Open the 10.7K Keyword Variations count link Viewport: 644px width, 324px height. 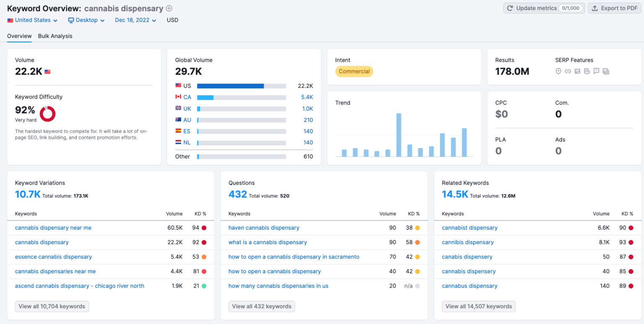28,194
